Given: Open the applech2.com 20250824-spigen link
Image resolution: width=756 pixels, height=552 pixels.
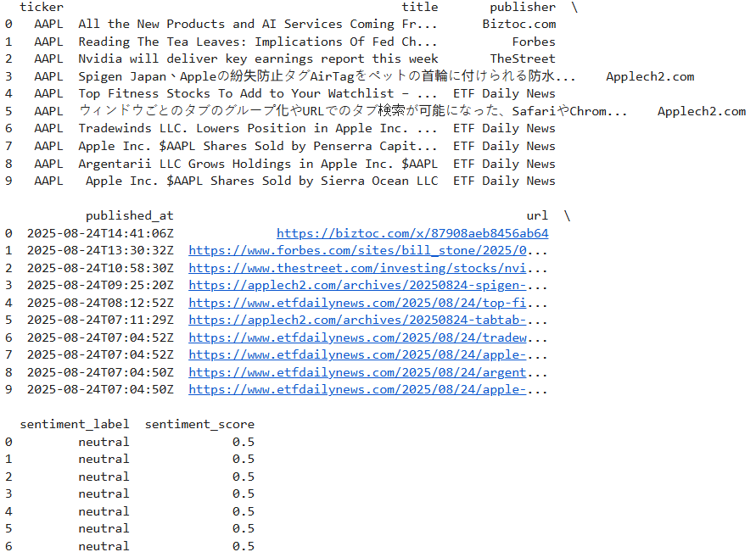Looking at the screenshot, I should tap(357, 285).
